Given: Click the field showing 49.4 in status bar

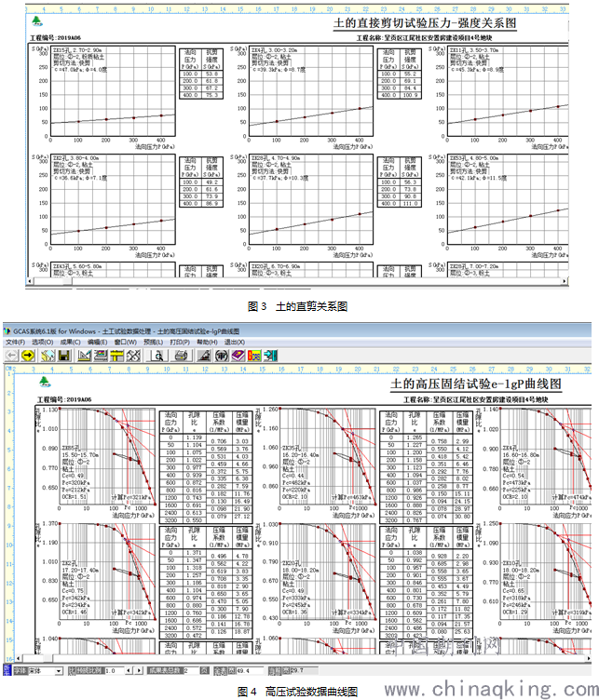Looking at the screenshot, I should pyautogui.click(x=251, y=671).
